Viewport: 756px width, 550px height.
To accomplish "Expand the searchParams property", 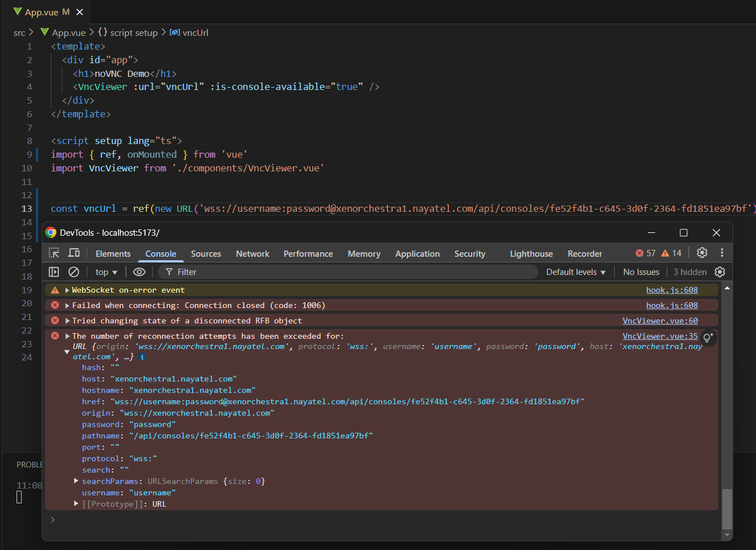I will click(76, 481).
